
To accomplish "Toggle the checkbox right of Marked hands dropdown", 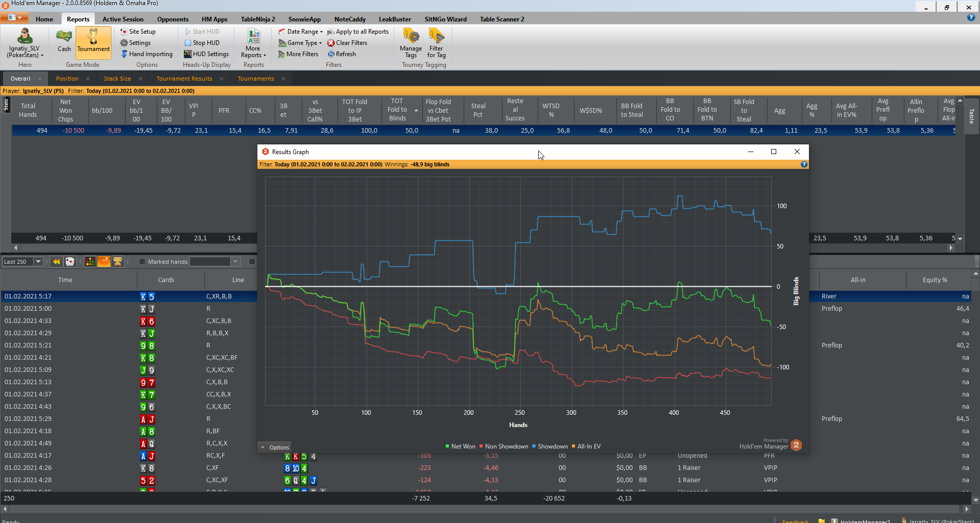I will 252,262.
